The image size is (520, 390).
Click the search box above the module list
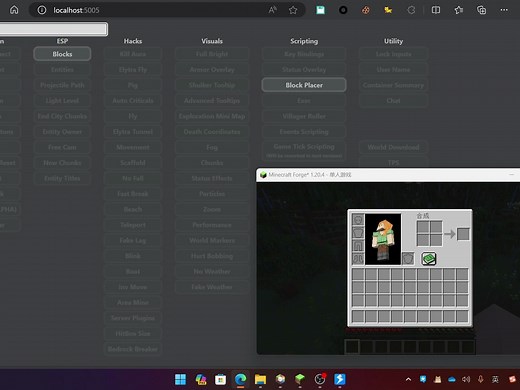pyautogui.click(x=53, y=29)
